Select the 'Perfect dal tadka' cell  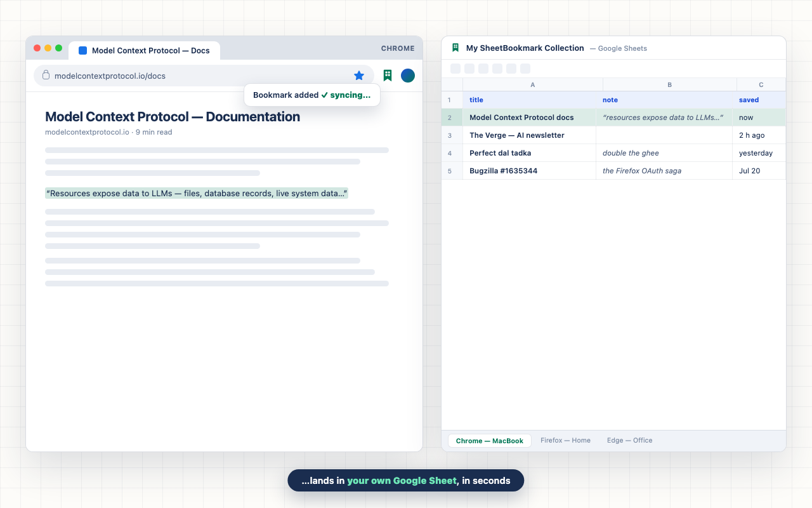pyautogui.click(x=529, y=153)
